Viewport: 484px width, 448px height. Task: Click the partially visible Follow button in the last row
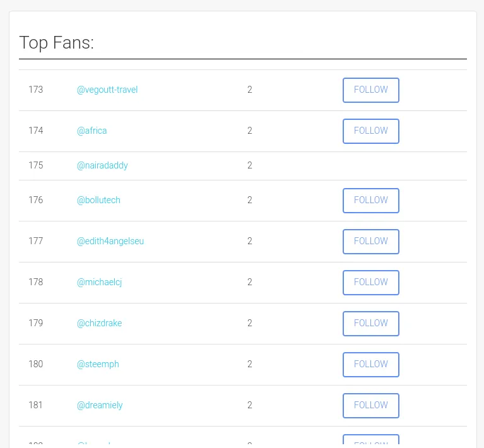tap(370, 442)
